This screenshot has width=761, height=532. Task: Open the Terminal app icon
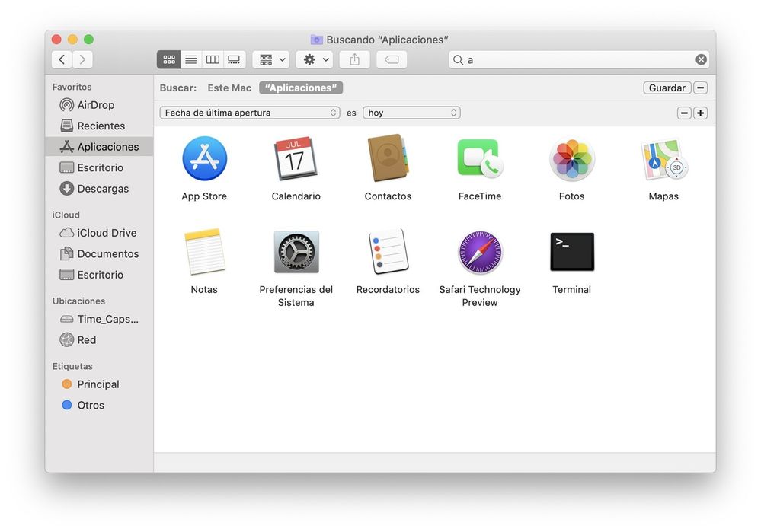tap(571, 252)
